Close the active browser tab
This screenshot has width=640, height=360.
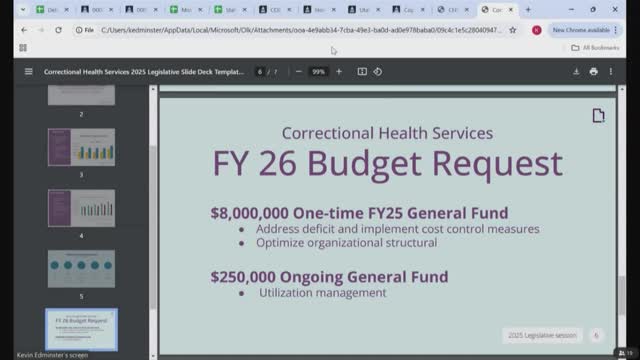pyautogui.click(x=511, y=9)
